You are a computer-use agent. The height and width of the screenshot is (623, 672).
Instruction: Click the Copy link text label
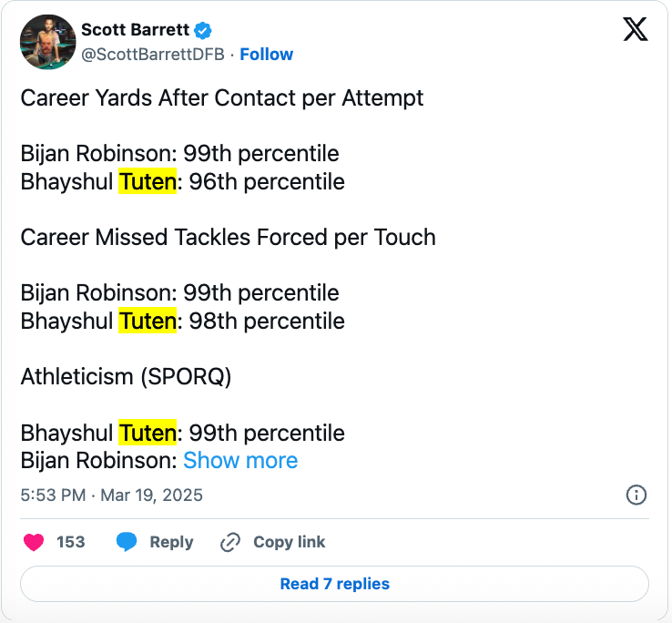[289, 542]
